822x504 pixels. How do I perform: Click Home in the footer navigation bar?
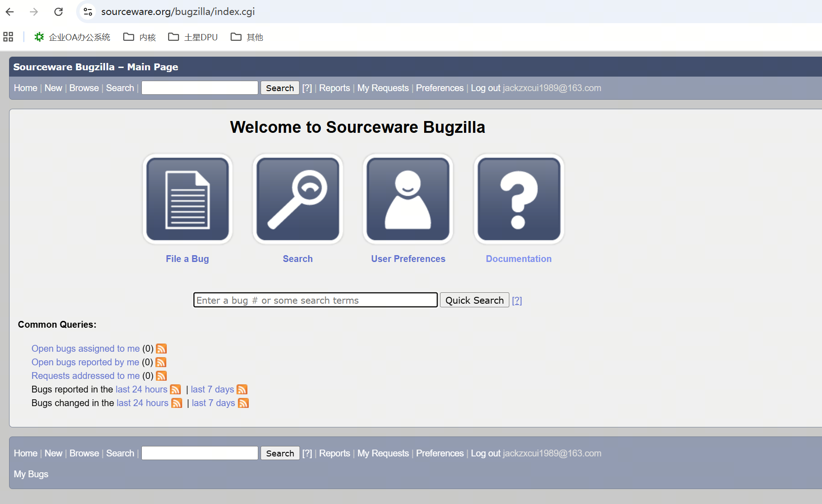[25, 453]
